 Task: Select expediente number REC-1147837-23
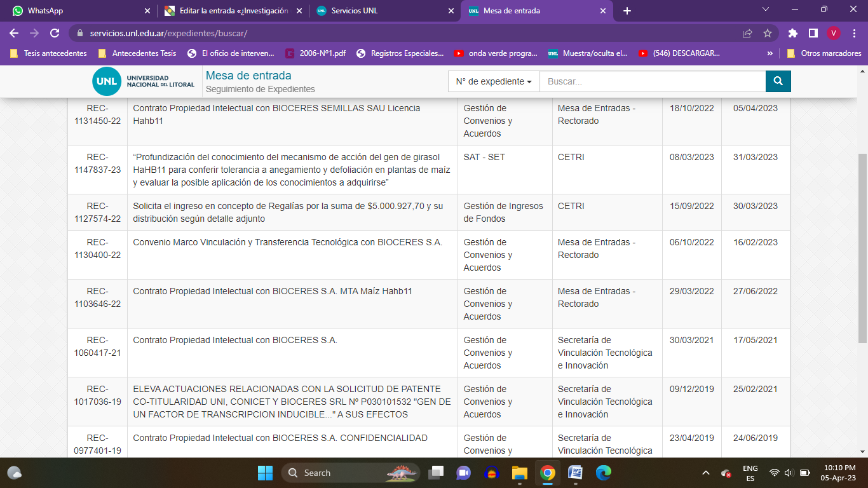tap(97, 163)
